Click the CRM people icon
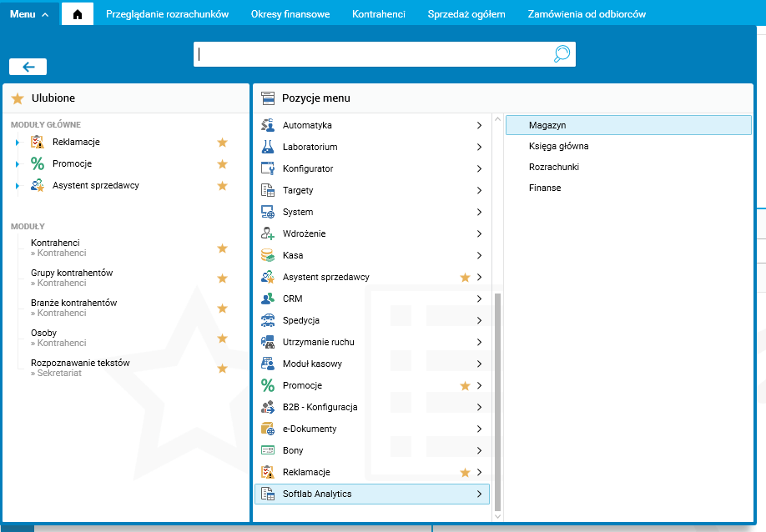This screenshot has height=532, width=766. click(x=268, y=299)
